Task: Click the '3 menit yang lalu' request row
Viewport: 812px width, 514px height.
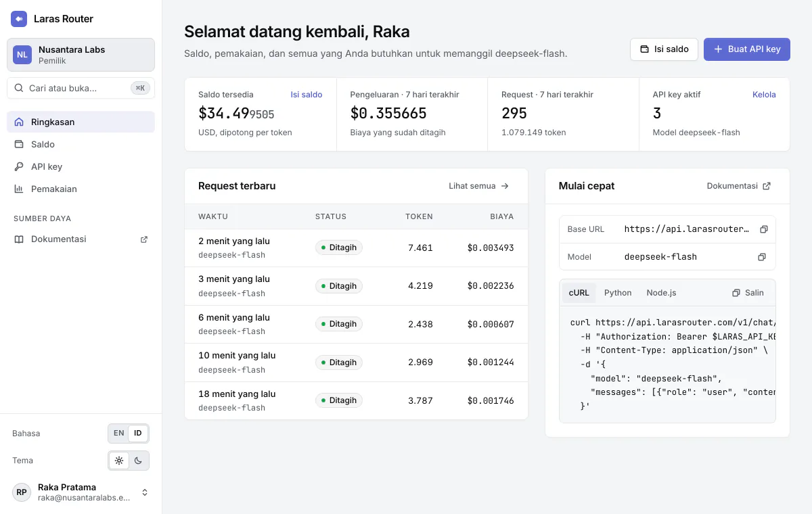Action: (356, 286)
